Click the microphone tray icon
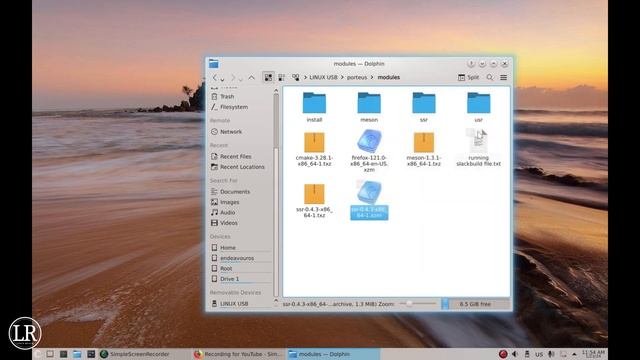This screenshot has width=640, height=360. (x=551, y=354)
